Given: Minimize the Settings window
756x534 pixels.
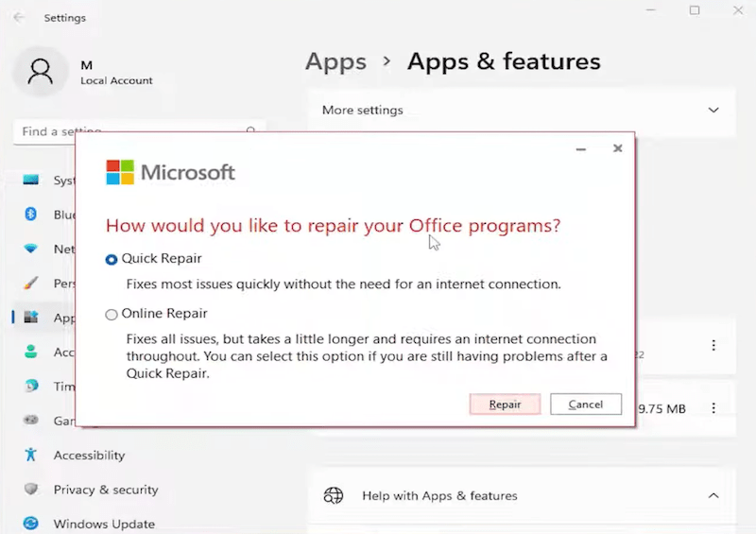Looking at the screenshot, I should 651,10.
